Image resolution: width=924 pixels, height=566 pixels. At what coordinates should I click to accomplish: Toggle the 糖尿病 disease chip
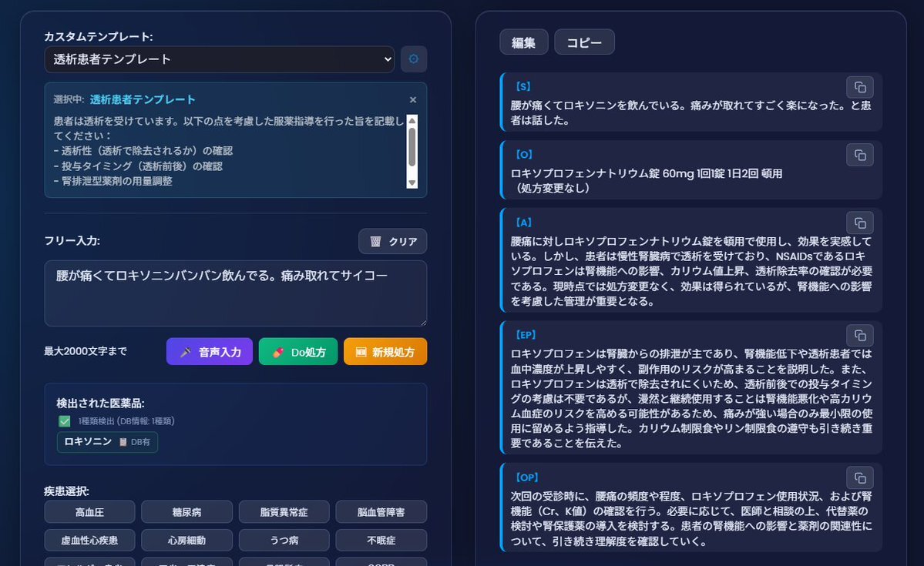186,512
